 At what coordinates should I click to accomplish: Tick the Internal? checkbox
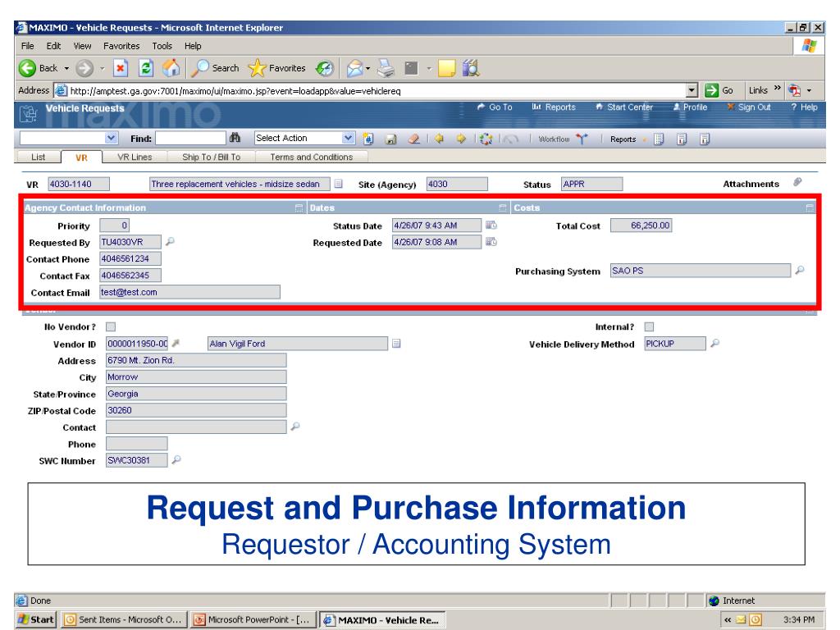click(650, 326)
